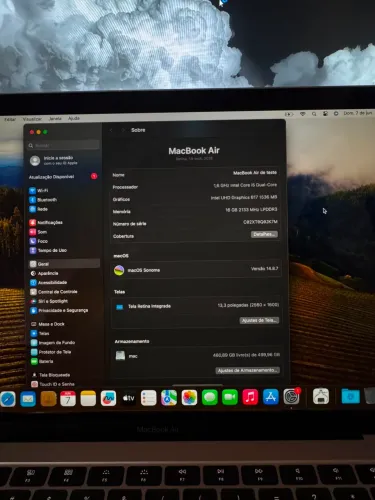Screen dimensions: 375x500
Task: Focus the sidebar search field
Action: (63, 145)
